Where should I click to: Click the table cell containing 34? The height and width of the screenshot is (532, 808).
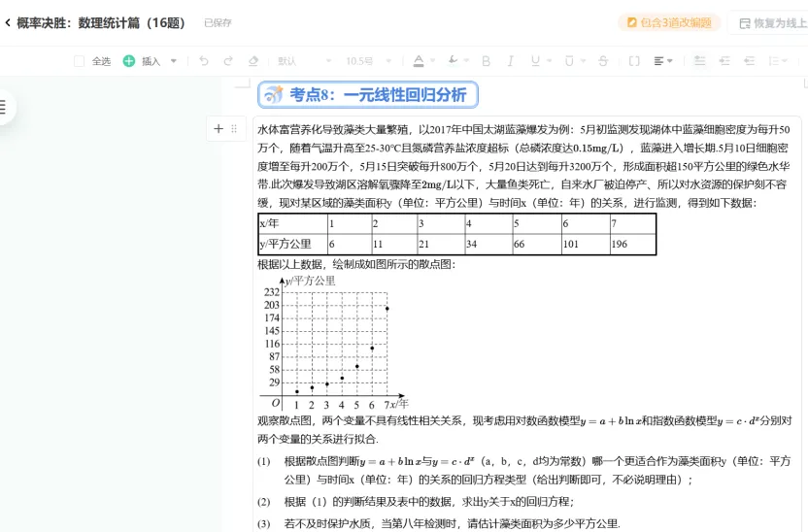point(488,244)
